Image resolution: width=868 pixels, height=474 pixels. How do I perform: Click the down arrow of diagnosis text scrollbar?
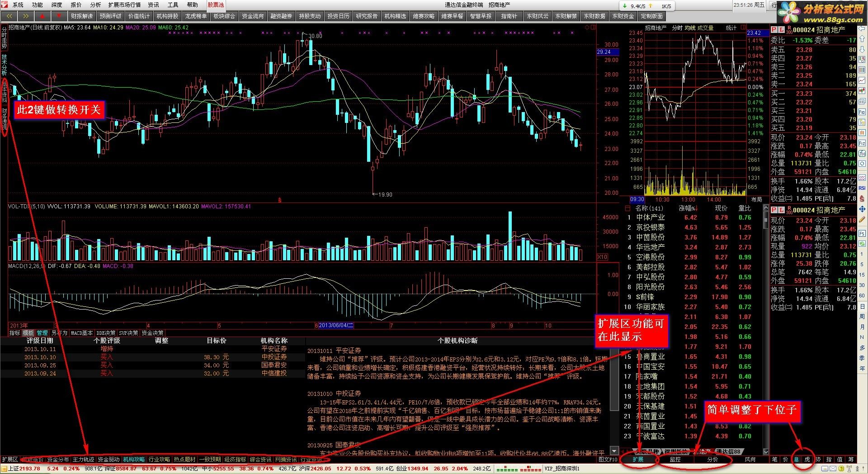click(x=614, y=451)
